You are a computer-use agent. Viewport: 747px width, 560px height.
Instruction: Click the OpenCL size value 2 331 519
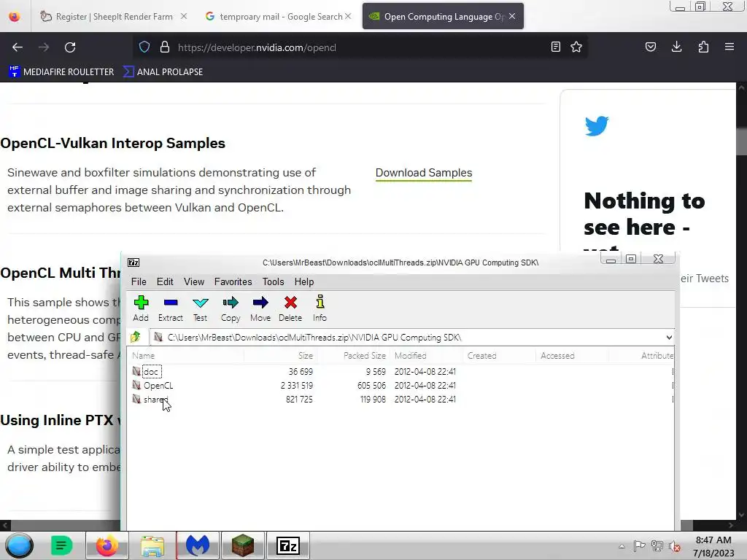click(x=297, y=385)
